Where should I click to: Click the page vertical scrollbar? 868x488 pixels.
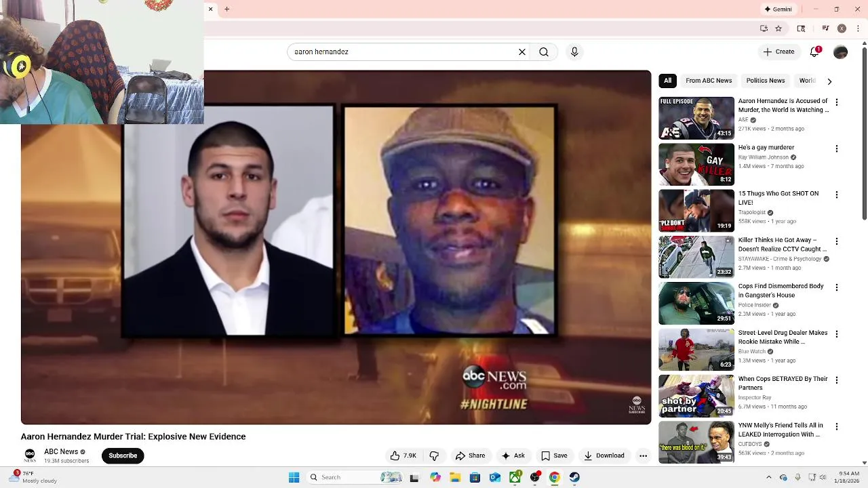pos(864,132)
